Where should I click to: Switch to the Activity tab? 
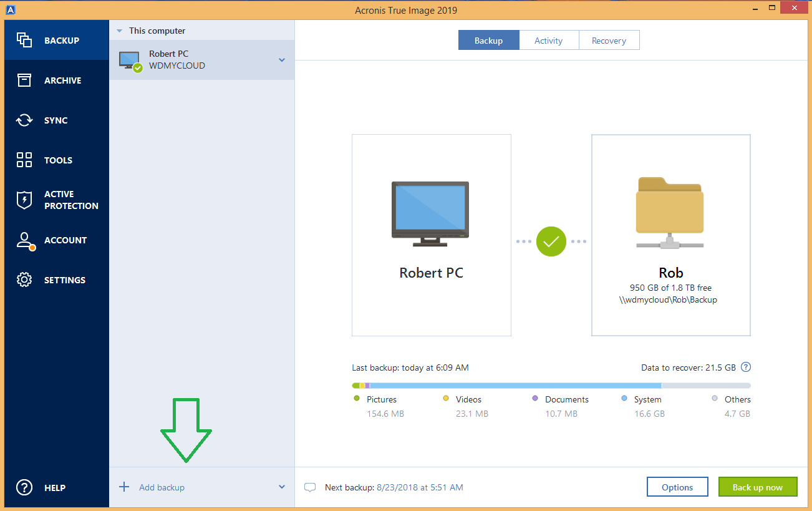tap(549, 41)
